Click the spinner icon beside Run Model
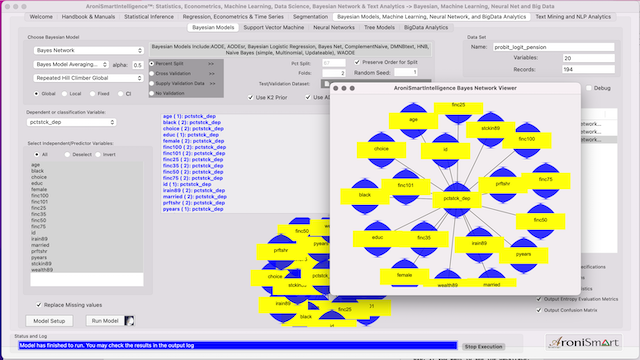This screenshot has width=640, height=360. coord(129,321)
